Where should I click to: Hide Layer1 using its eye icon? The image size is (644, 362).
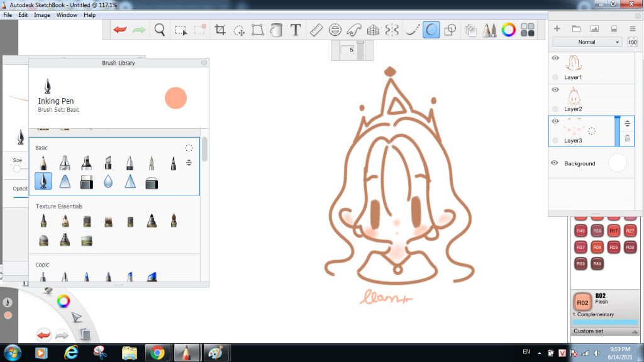[x=555, y=58]
